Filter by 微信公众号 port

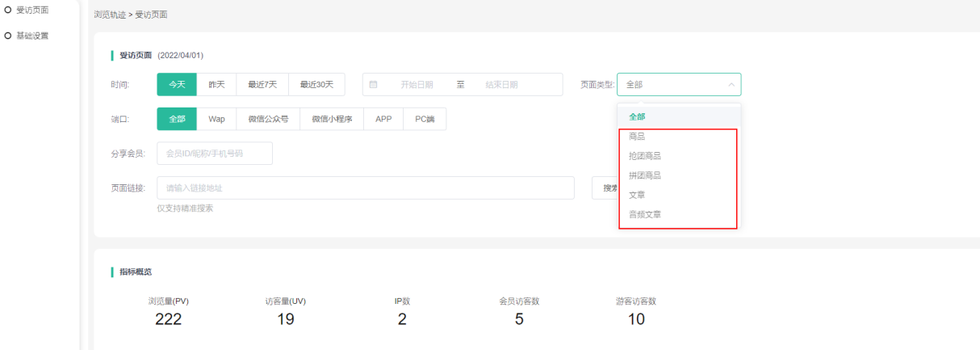pyautogui.click(x=268, y=119)
